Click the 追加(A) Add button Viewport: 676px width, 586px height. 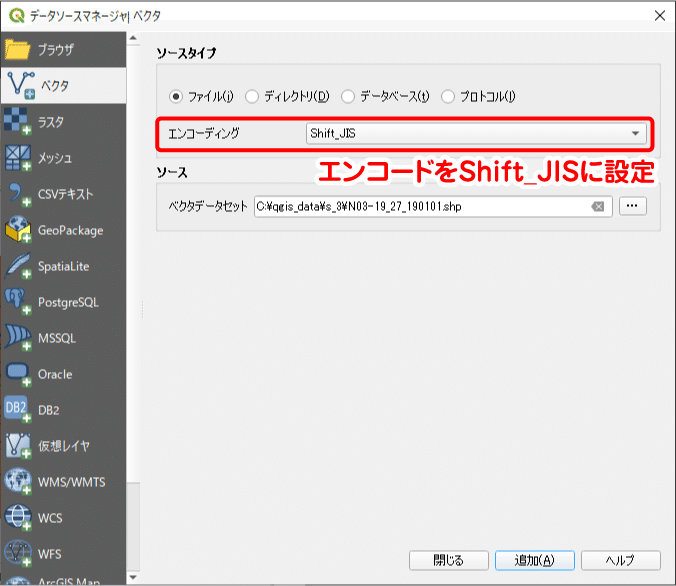535,560
